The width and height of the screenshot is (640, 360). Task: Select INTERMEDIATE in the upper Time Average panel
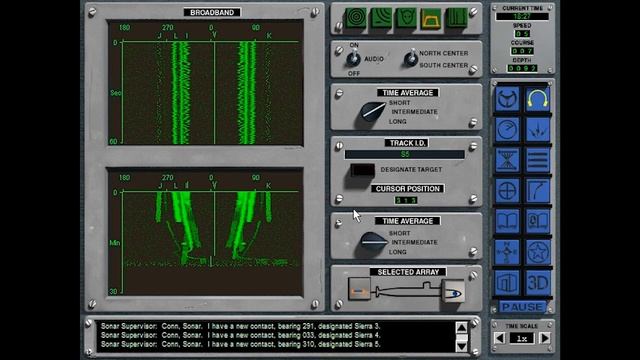click(415, 112)
